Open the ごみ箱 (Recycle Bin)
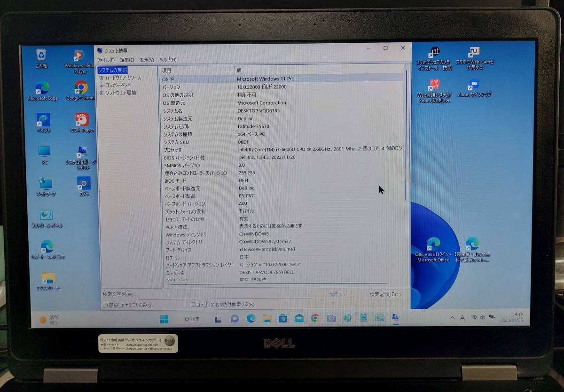This screenshot has width=564, height=392. point(42,55)
